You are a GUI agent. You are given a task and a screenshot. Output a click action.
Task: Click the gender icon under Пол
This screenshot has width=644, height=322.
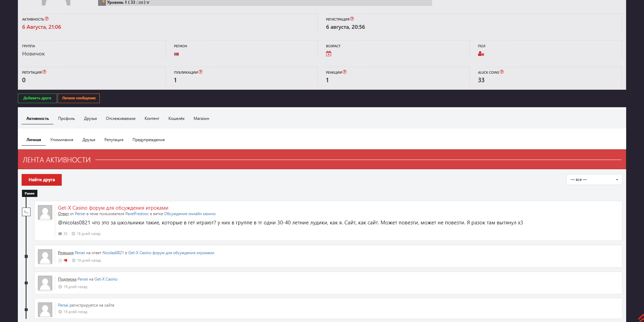click(481, 54)
